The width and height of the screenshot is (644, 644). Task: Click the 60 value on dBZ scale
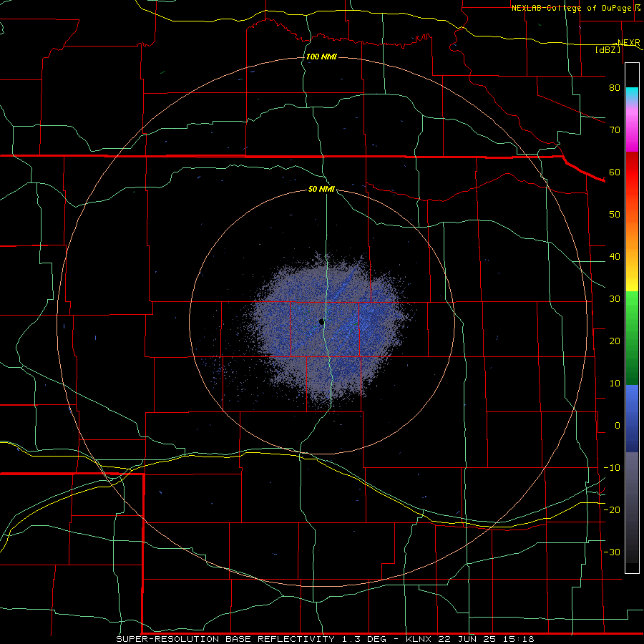click(615, 172)
